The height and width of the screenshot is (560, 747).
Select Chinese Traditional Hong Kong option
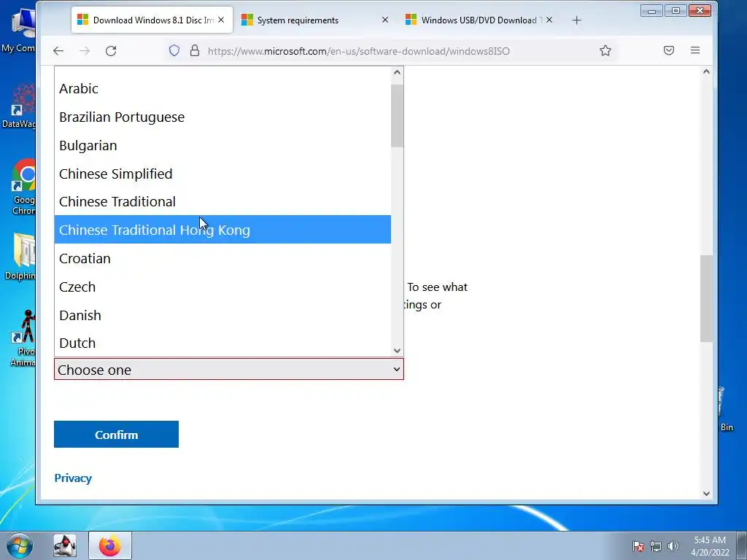pos(222,230)
